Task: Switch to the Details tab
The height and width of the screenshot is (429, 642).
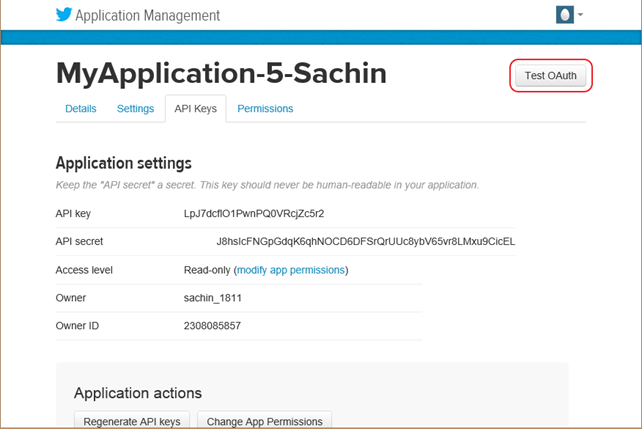Action: click(x=81, y=108)
